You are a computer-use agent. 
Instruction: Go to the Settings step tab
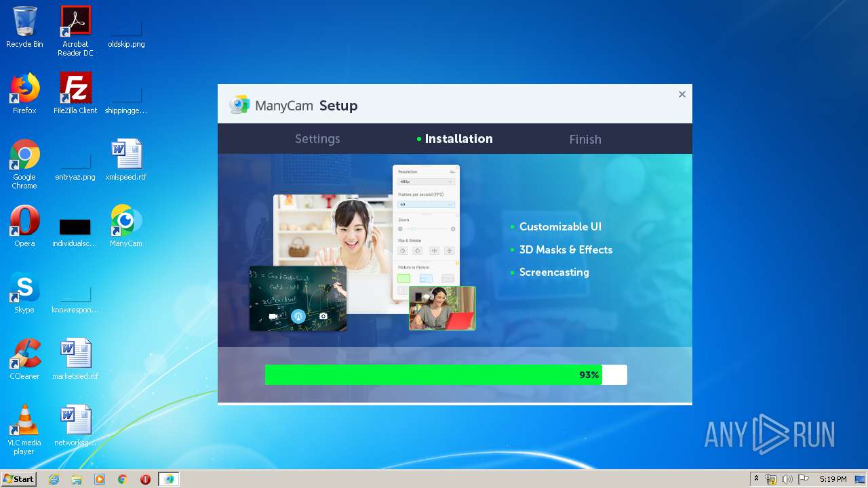pos(317,139)
